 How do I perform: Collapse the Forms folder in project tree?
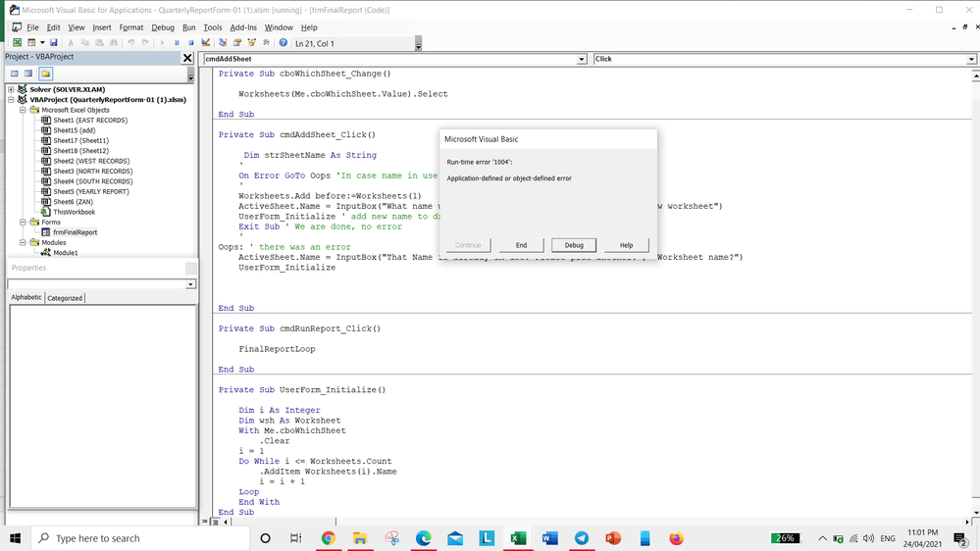click(22, 223)
